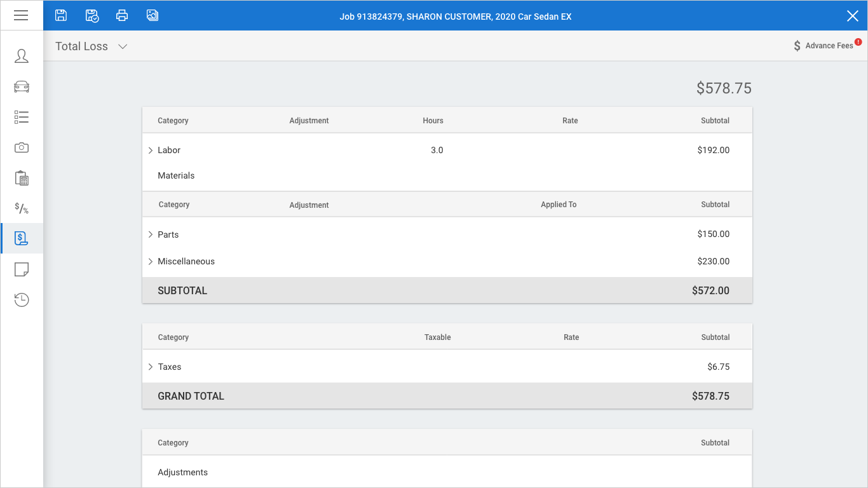This screenshot has width=868, height=488.
Task: Open the estimate lines list icon
Action: coord(22,117)
